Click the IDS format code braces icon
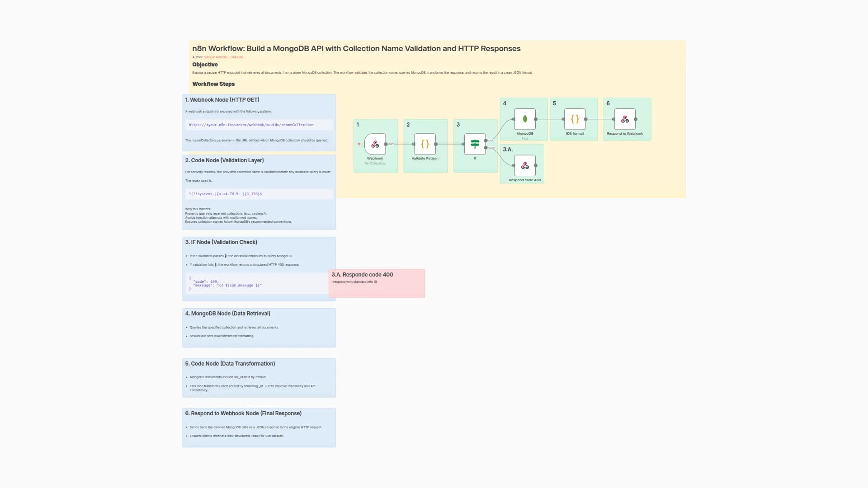 click(574, 119)
